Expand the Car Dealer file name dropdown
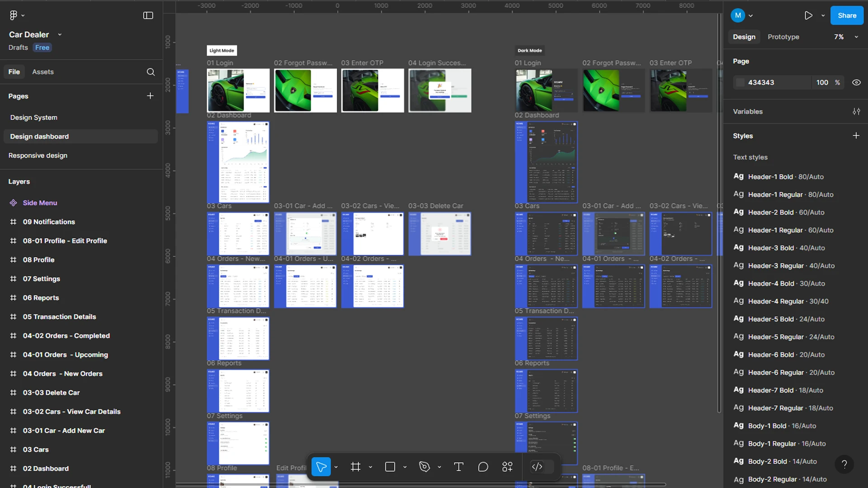The image size is (868, 488). [x=60, y=35]
